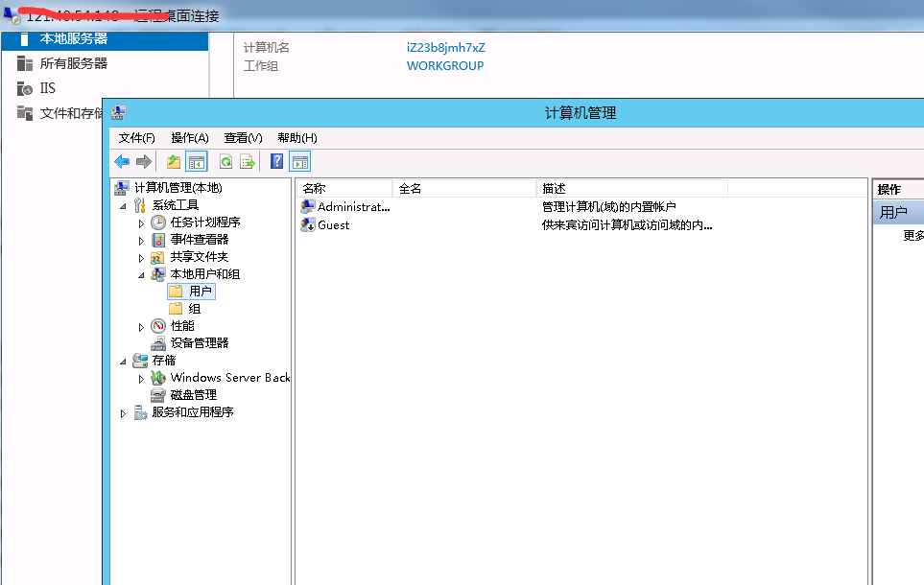Toggle the action pane toolbar button

click(x=300, y=161)
